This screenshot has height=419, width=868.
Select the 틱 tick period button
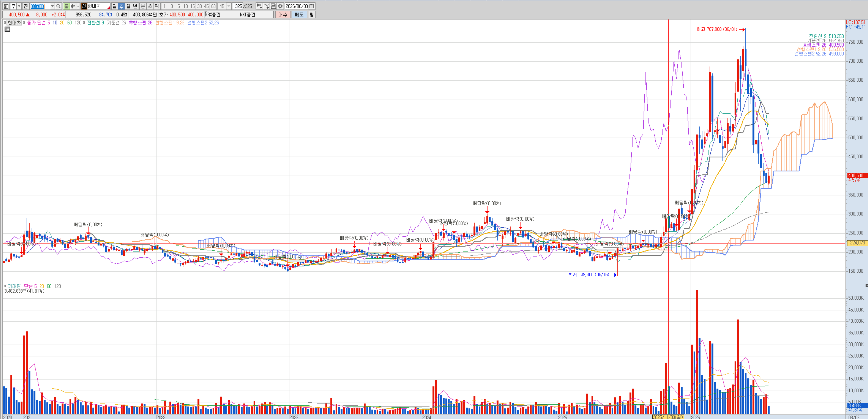(157, 6)
